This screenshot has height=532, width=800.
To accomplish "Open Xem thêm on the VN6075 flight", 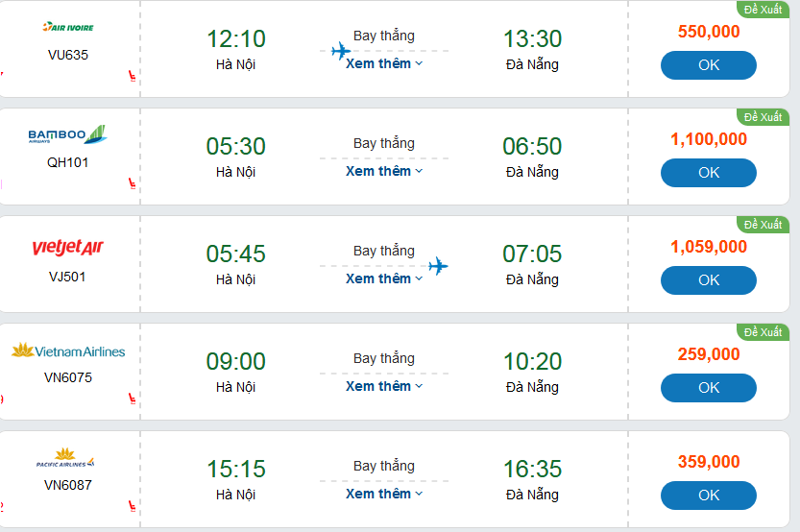I will pyautogui.click(x=383, y=386).
